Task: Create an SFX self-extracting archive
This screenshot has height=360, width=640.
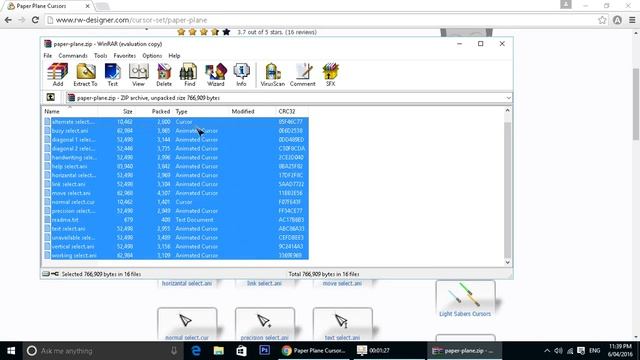Action: 330,75
